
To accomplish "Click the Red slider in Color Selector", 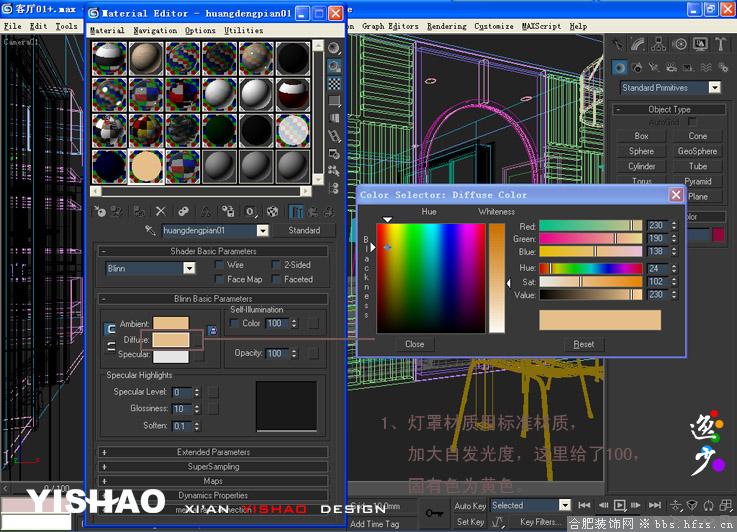I will pyautogui.click(x=590, y=226).
